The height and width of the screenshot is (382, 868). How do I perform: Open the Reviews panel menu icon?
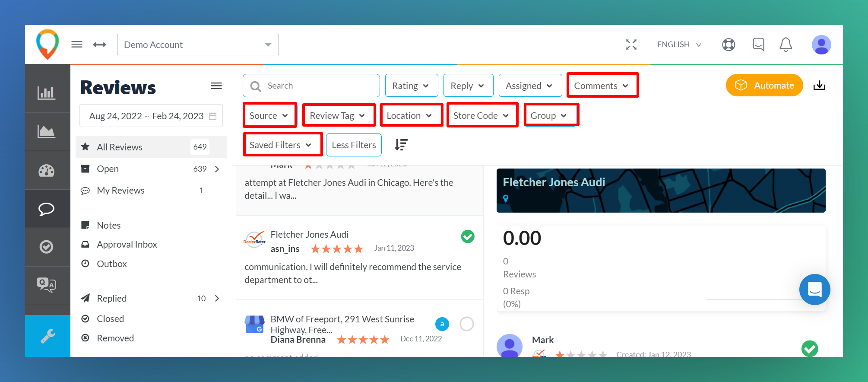216,86
